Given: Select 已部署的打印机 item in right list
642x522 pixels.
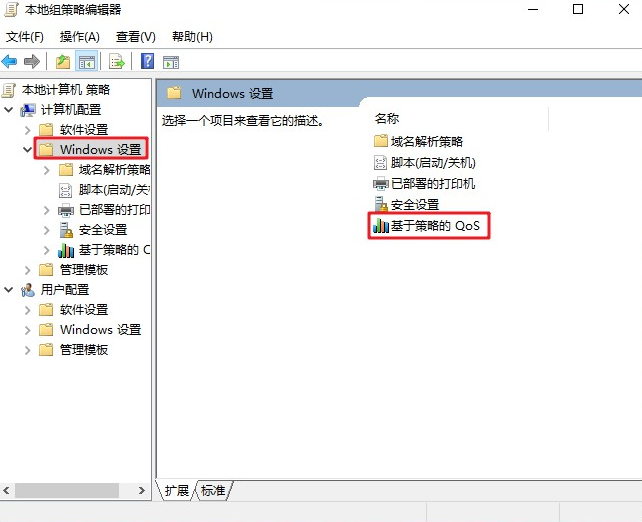Looking at the screenshot, I should [424, 184].
